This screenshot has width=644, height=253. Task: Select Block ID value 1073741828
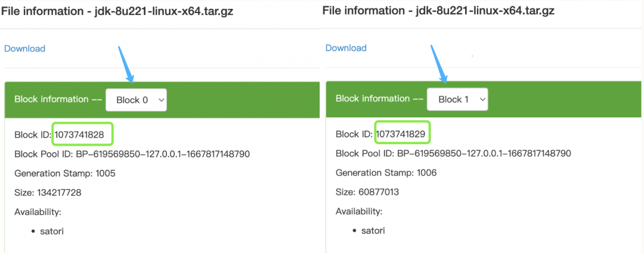(79, 135)
